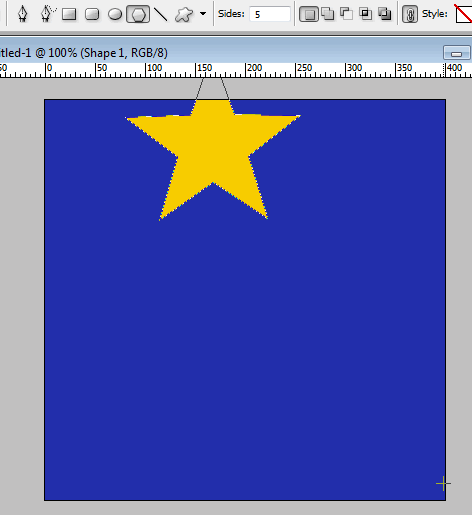
Task: Click the document title bar text
Action: point(84,53)
